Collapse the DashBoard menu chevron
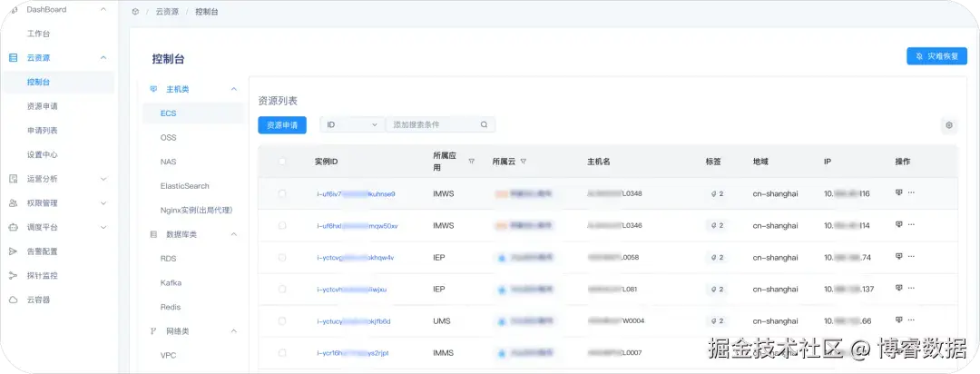Viewport: 980px width, 374px height. (103, 9)
